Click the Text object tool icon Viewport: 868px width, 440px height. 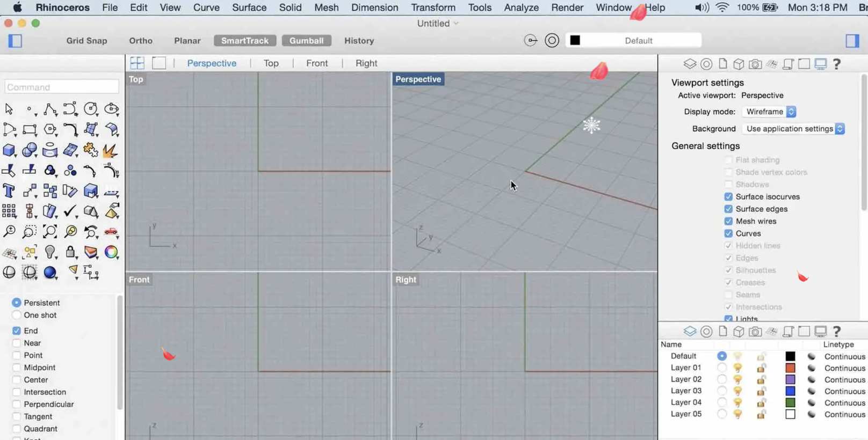point(9,191)
